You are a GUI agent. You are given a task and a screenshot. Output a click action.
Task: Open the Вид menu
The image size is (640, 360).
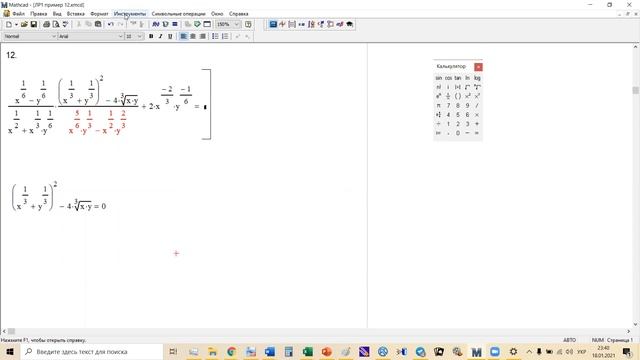click(x=57, y=14)
